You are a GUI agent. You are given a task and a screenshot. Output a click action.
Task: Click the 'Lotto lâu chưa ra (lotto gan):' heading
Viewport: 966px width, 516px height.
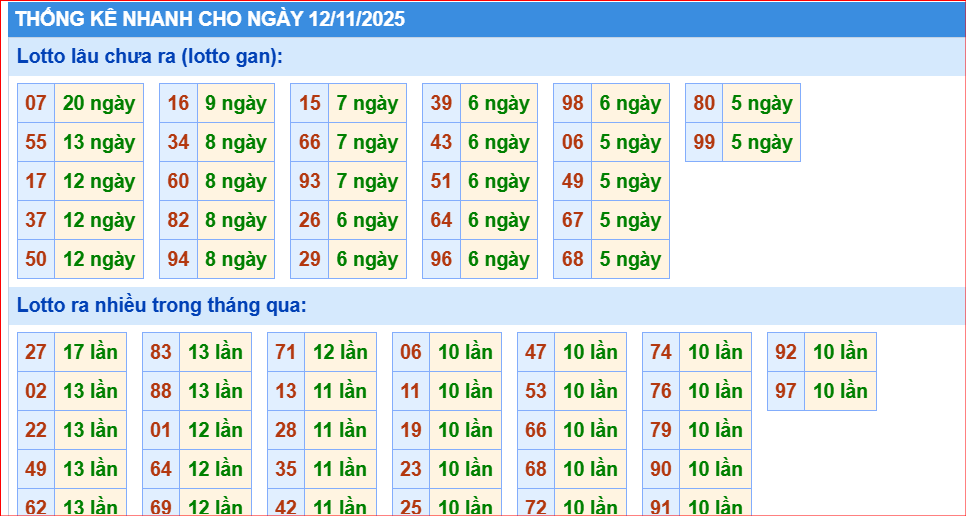[x=149, y=56]
